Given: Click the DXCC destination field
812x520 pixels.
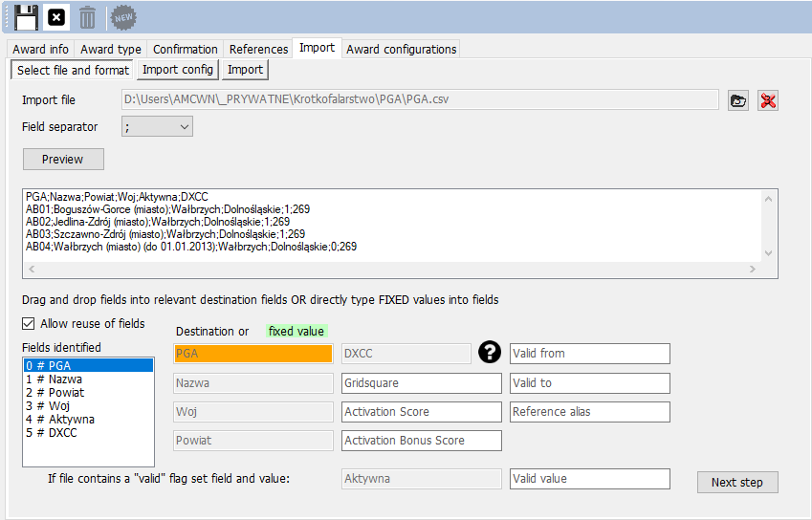Looking at the screenshot, I should 406,354.
